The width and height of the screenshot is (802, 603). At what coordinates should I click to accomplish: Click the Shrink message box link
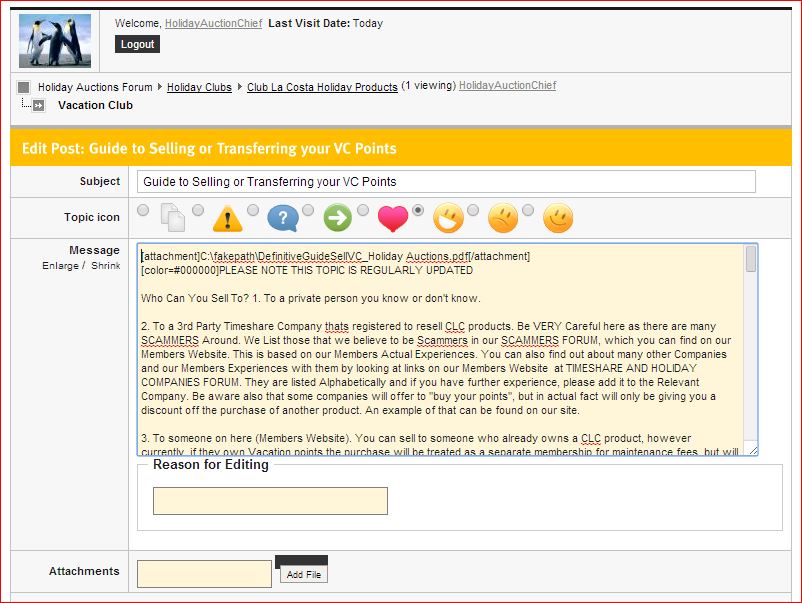pos(105,266)
